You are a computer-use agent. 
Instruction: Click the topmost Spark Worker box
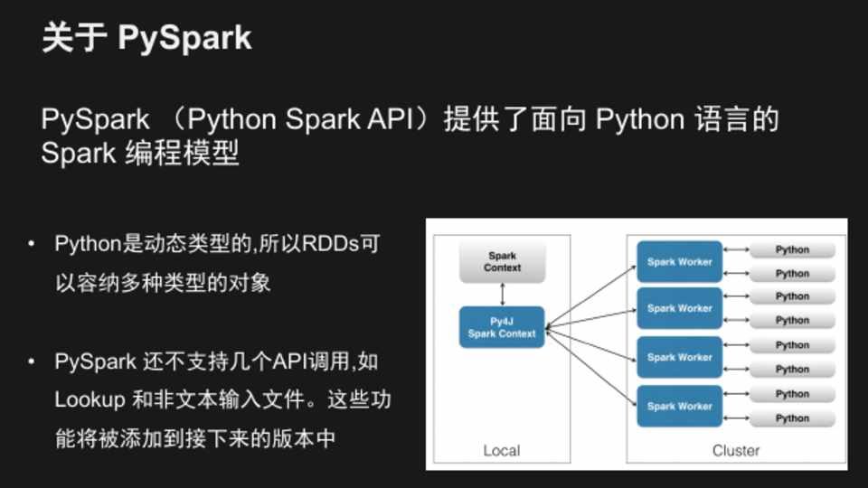click(679, 262)
